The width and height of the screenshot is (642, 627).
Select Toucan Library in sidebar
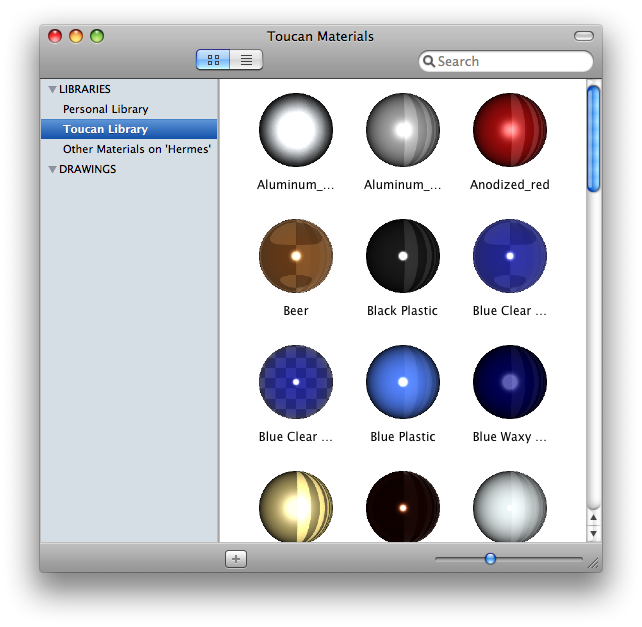(x=105, y=129)
